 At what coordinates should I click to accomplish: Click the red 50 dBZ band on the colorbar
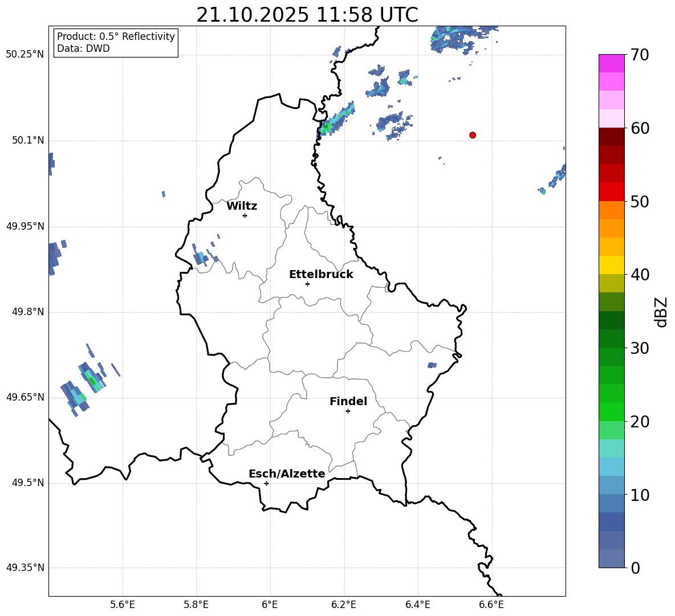coord(611,192)
